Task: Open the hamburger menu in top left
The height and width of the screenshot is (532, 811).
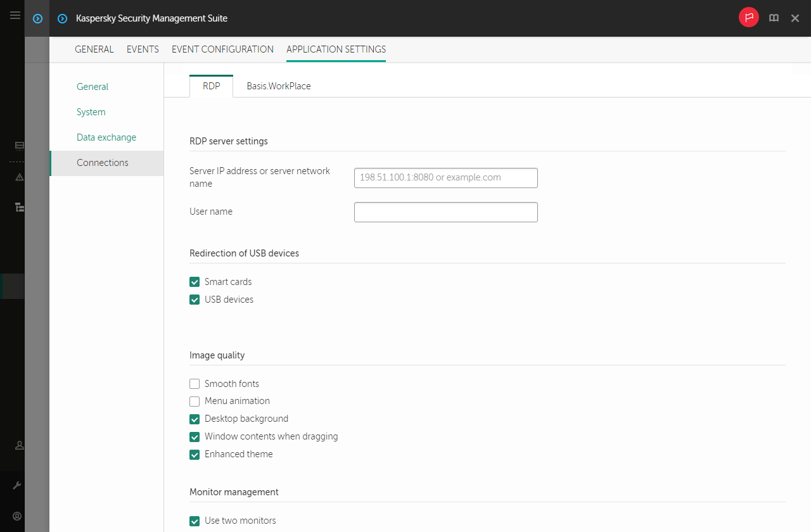Action: click(15, 15)
